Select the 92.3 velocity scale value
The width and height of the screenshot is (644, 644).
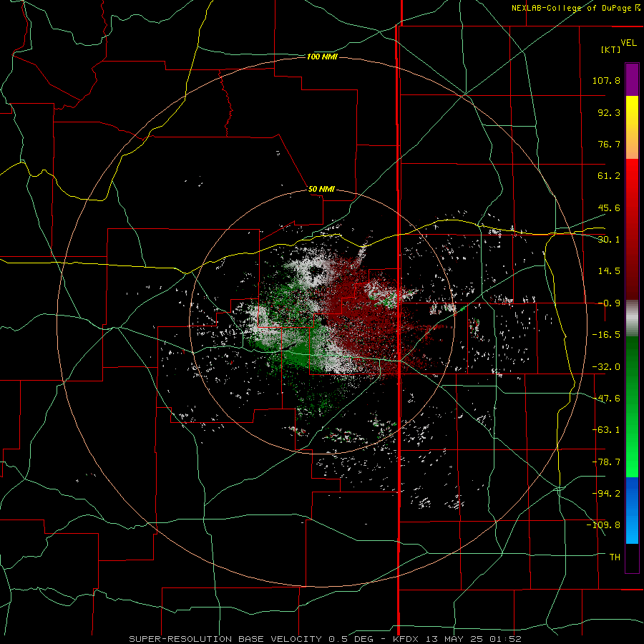[x=609, y=112]
